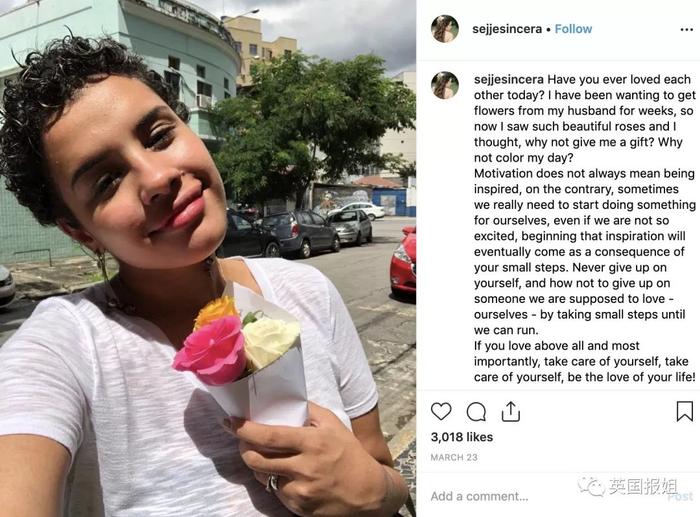
Task: Click the WeChat logo watermark
Action: point(591,486)
